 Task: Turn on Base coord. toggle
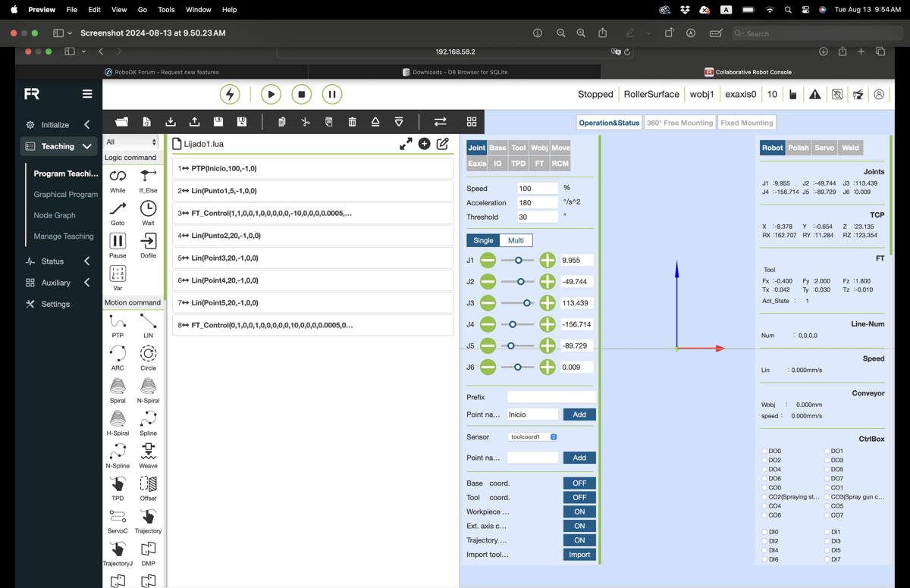pyautogui.click(x=579, y=483)
